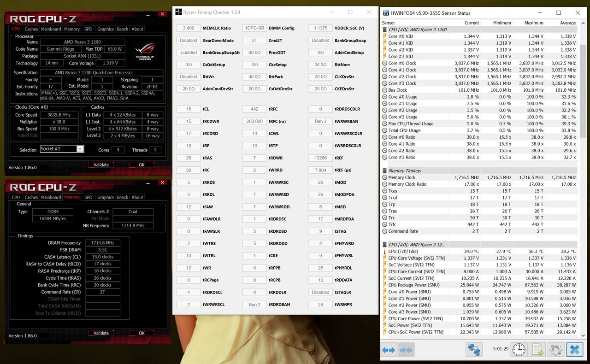Image resolution: width=590 pixels, height=364 pixels.
Task: Click the lightning icon beside CPU Package Power
Action: click(384, 285)
